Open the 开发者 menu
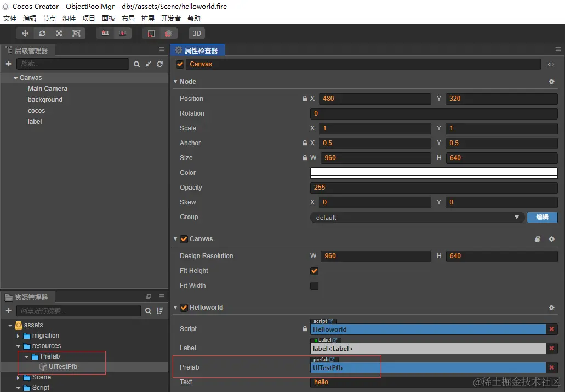Viewport: 565px width, 392px height. coord(170,19)
